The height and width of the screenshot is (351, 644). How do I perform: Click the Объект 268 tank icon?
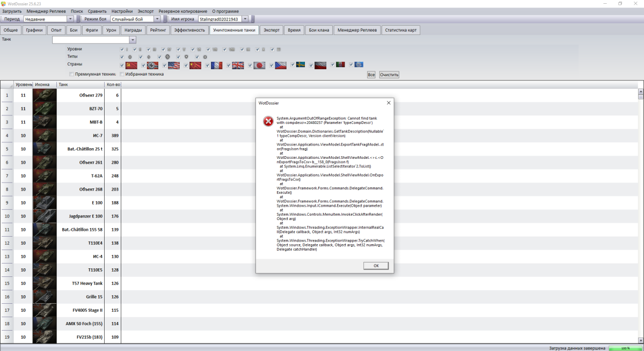point(45,189)
